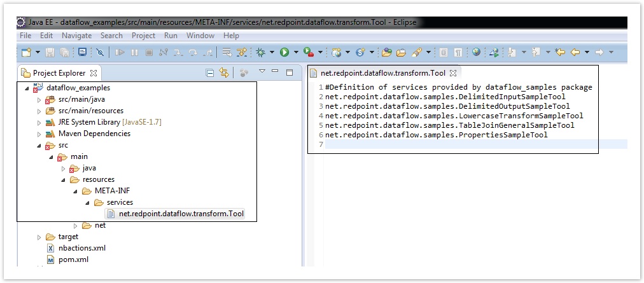The width and height of the screenshot is (644, 283).
Task: Select pom.xml in the project tree
Action: pyautogui.click(x=73, y=259)
